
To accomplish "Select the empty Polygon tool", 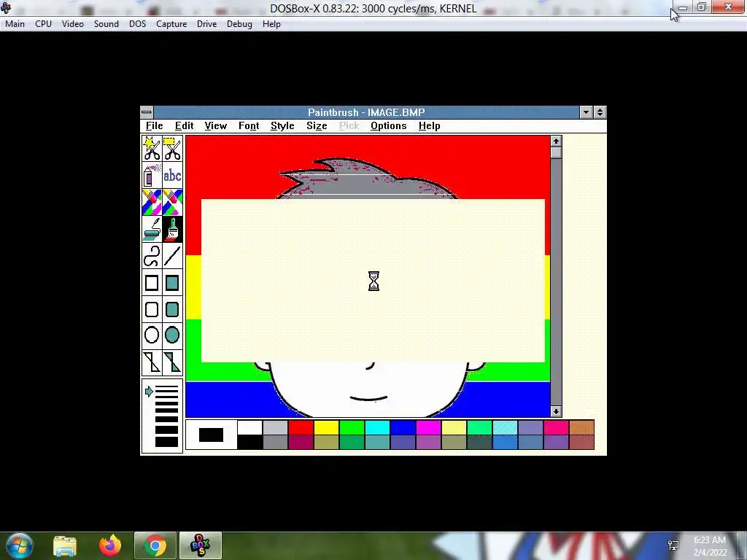I will pos(152,362).
